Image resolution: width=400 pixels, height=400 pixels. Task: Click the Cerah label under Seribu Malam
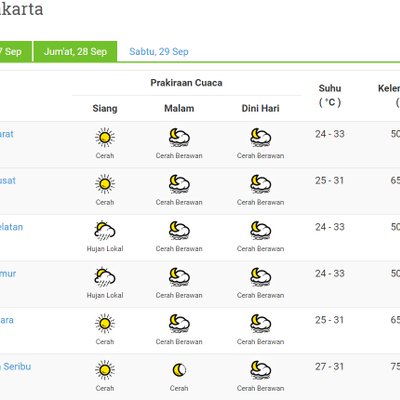(x=179, y=388)
